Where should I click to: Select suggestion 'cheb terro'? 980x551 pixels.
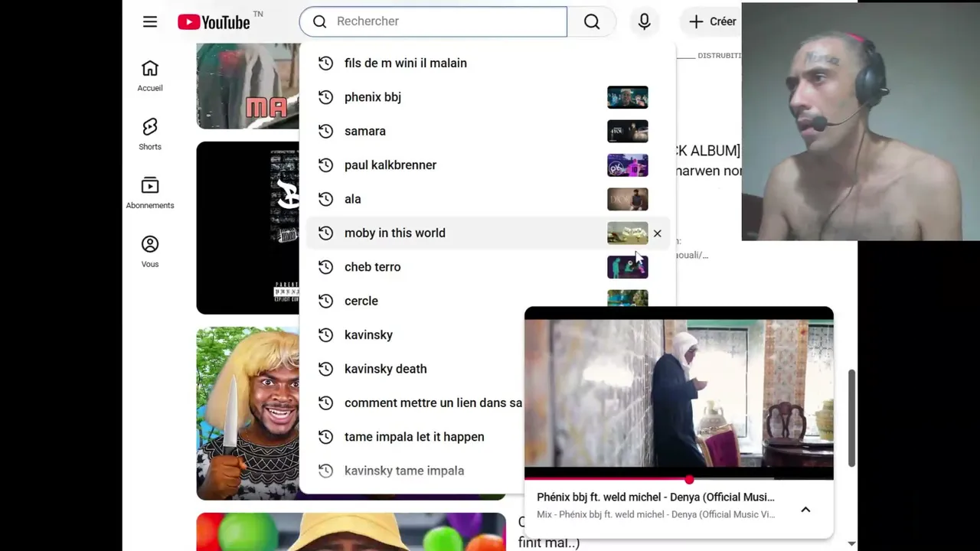(487, 267)
